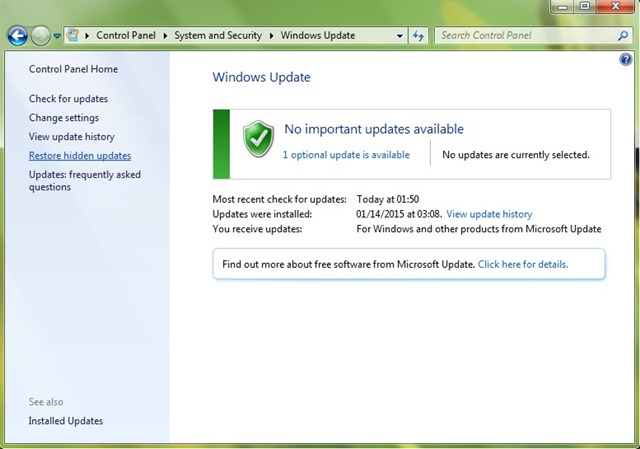Open Updates: frequently asked questions
Screen dimensions: 640x449
click(x=84, y=180)
